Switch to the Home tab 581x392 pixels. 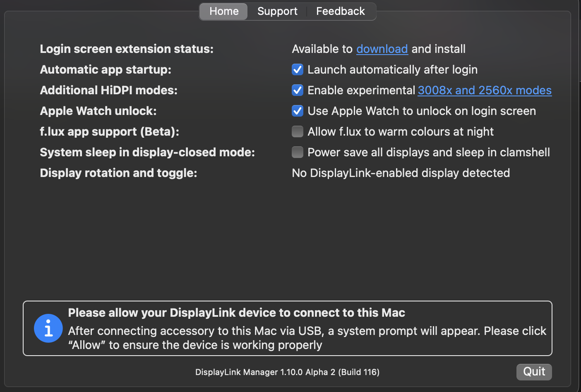click(x=224, y=11)
